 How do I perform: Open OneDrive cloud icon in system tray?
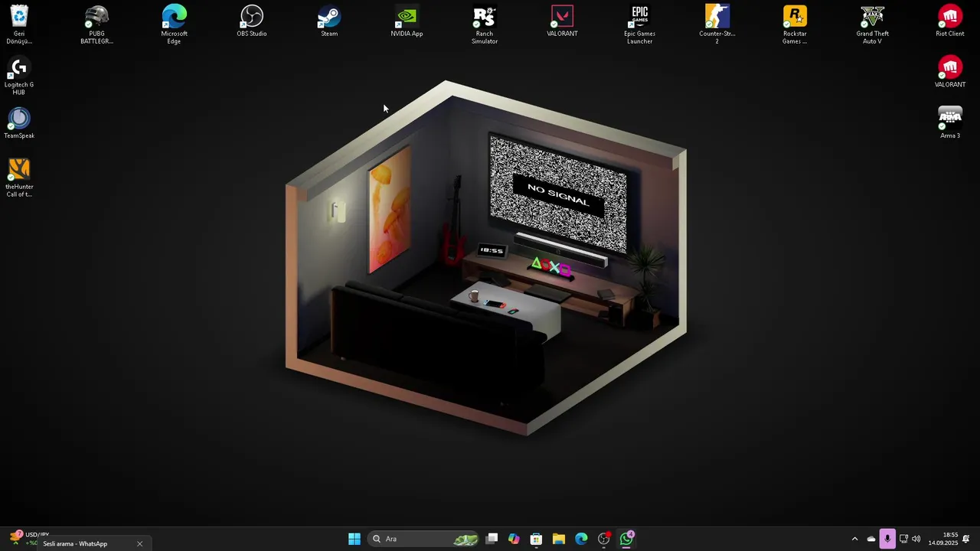[871, 539]
